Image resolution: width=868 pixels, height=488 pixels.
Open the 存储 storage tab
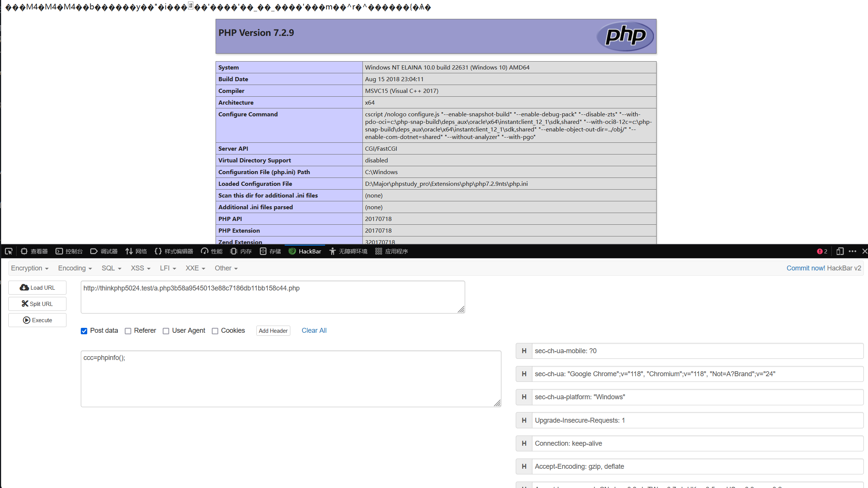[x=270, y=251]
